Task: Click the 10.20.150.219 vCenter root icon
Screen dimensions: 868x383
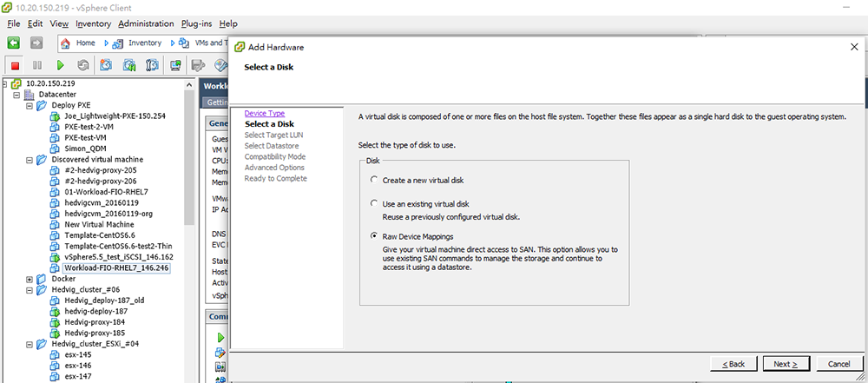Action: click(x=16, y=83)
